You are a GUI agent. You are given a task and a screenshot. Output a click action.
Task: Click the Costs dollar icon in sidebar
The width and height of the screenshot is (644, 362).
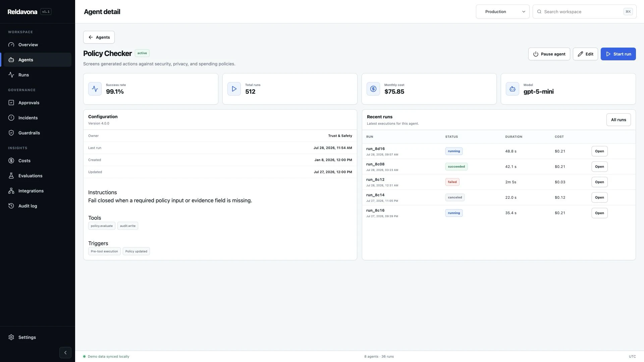tap(11, 161)
